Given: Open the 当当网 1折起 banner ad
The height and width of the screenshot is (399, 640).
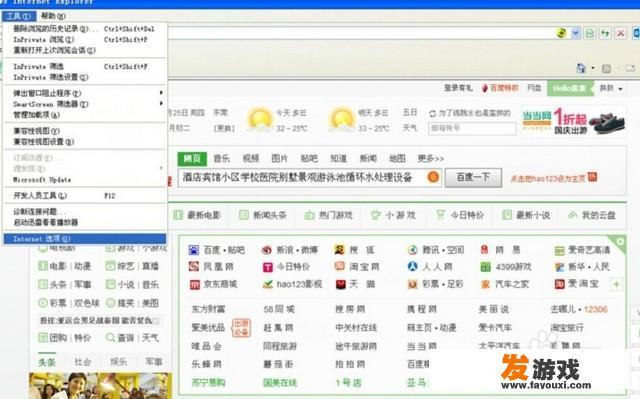Looking at the screenshot, I should click(574, 121).
